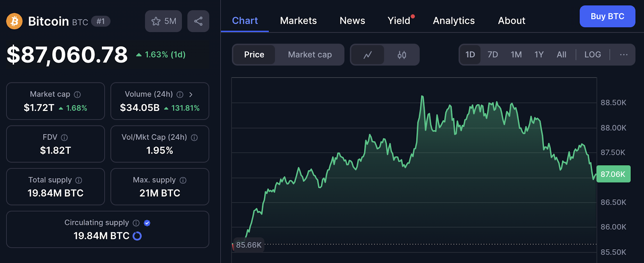644x263 pixels.
Task: Click the FDV info icon
Action: coord(64,138)
